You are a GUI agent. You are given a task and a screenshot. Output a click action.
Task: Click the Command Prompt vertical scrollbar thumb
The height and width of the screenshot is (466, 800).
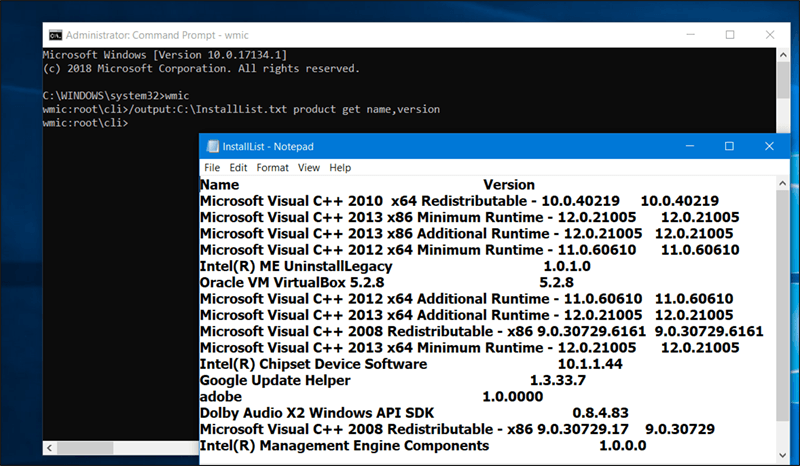(x=783, y=80)
